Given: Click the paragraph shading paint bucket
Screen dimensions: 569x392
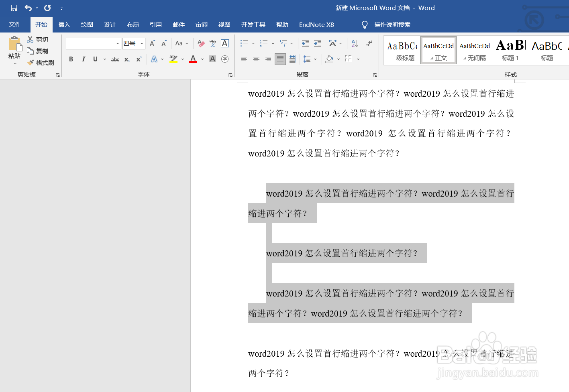Looking at the screenshot, I should click(330, 59).
